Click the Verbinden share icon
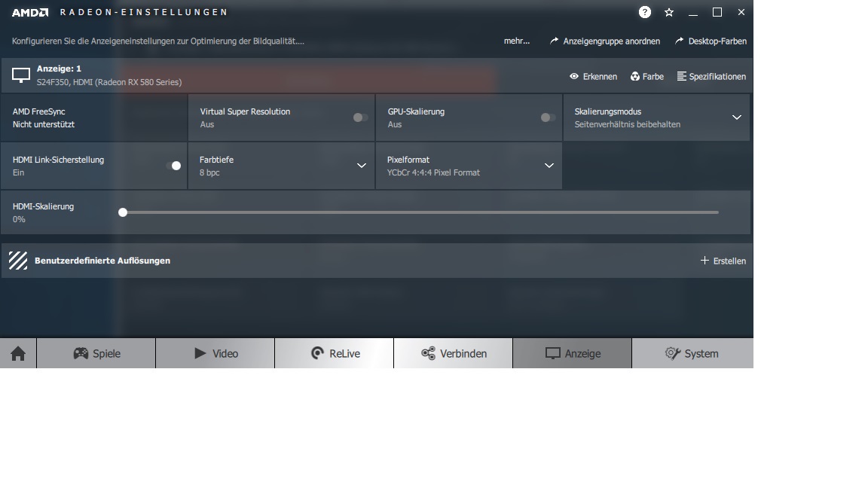The height and width of the screenshot is (488, 868). click(x=428, y=353)
